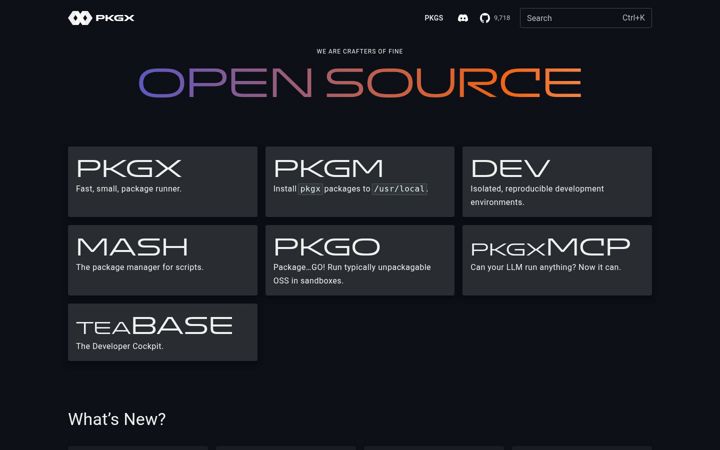Open the PKGO card
The image size is (720, 450).
coord(360,260)
